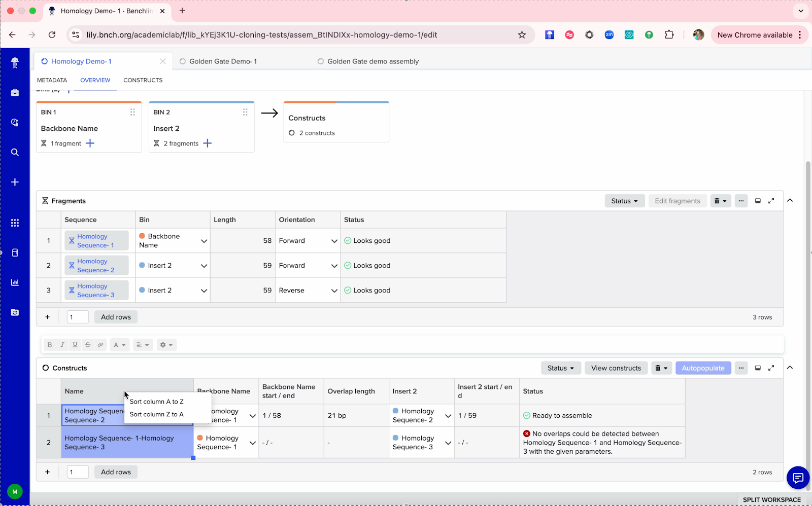Image resolution: width=812 pixels, height=506 pixels.
Task: Select the Constructs summary card
Action: [336, 122]
